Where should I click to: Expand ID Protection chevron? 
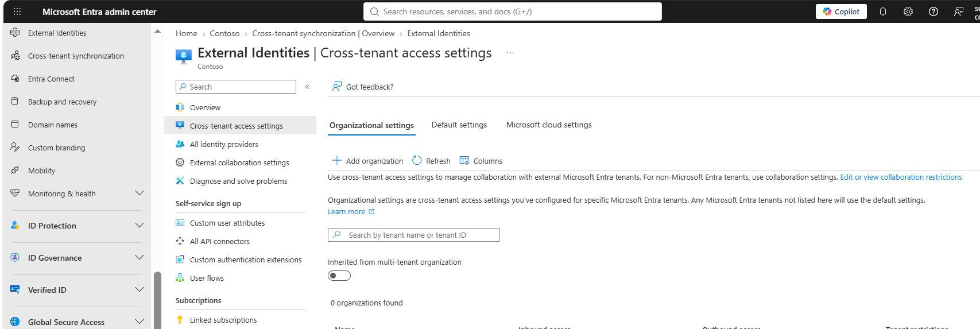pyautogui.click(x=139, y=226)
